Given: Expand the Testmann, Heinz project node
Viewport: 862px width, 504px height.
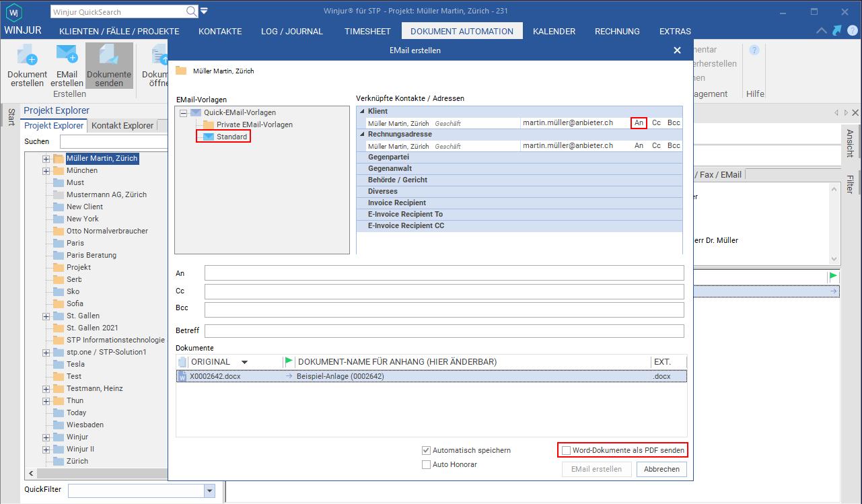Looking at the screenshot, I should coord(46,389).
